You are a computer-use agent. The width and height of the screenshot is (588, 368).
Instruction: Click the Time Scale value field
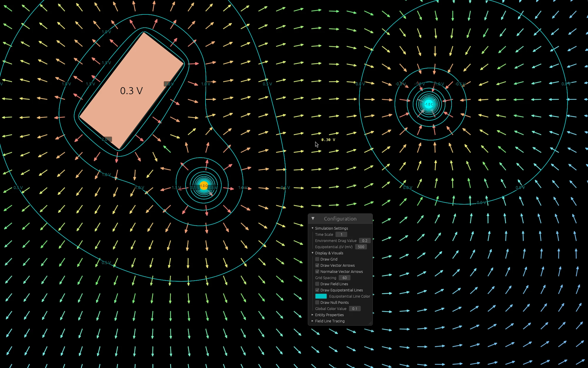click(341, 234)
